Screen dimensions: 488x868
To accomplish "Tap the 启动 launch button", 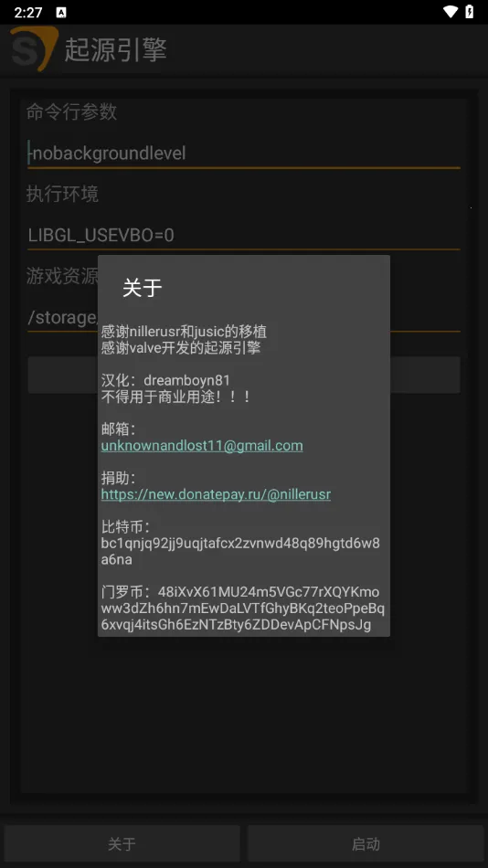I will point(366,843).
